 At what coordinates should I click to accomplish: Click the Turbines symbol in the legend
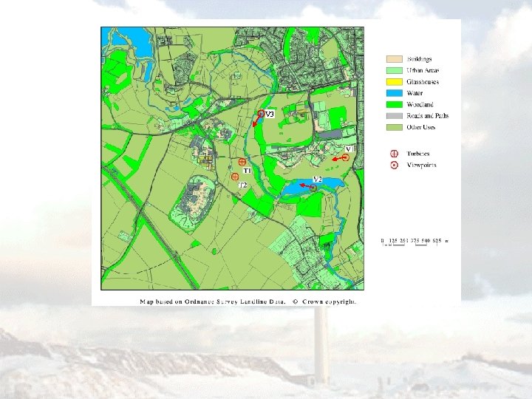tap(394, 154)
